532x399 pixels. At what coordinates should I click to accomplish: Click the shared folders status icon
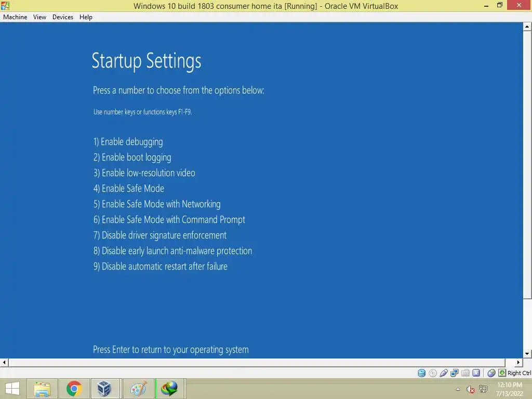pyautogui.click(x=465, y=373)
